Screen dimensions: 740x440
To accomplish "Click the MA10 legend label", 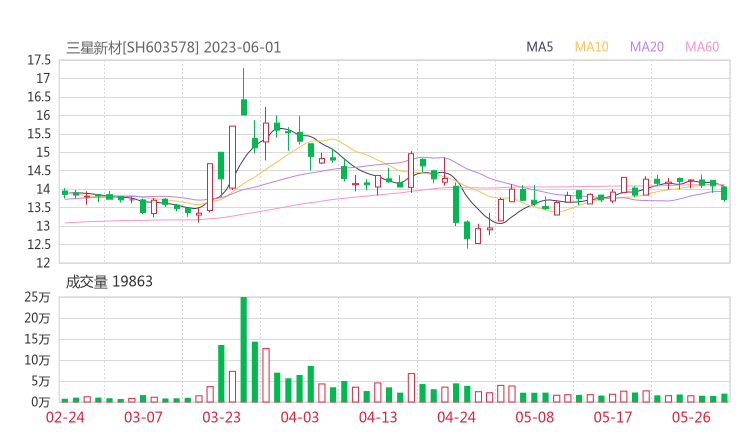I will click(x=591, y=47).
